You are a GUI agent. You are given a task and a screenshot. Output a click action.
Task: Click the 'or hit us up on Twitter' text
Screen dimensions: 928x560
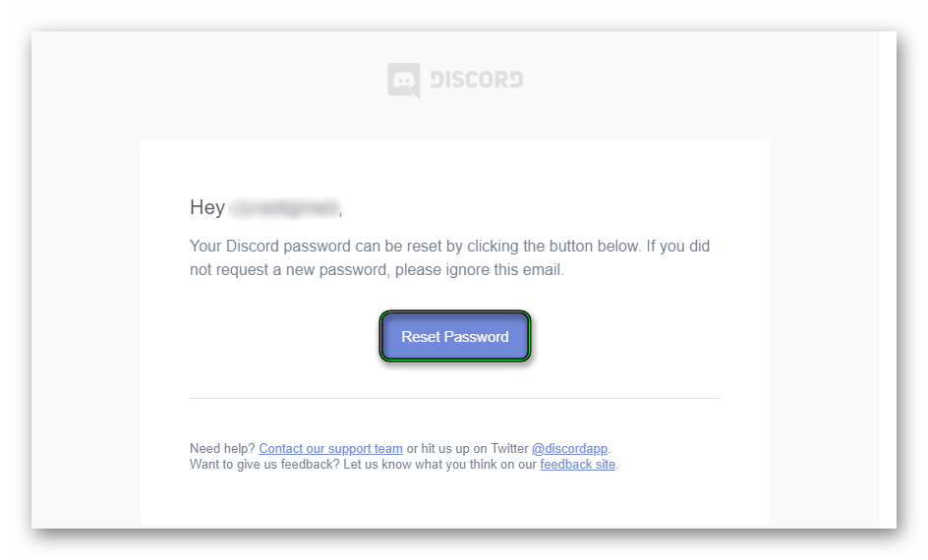(x=467, y=449)
